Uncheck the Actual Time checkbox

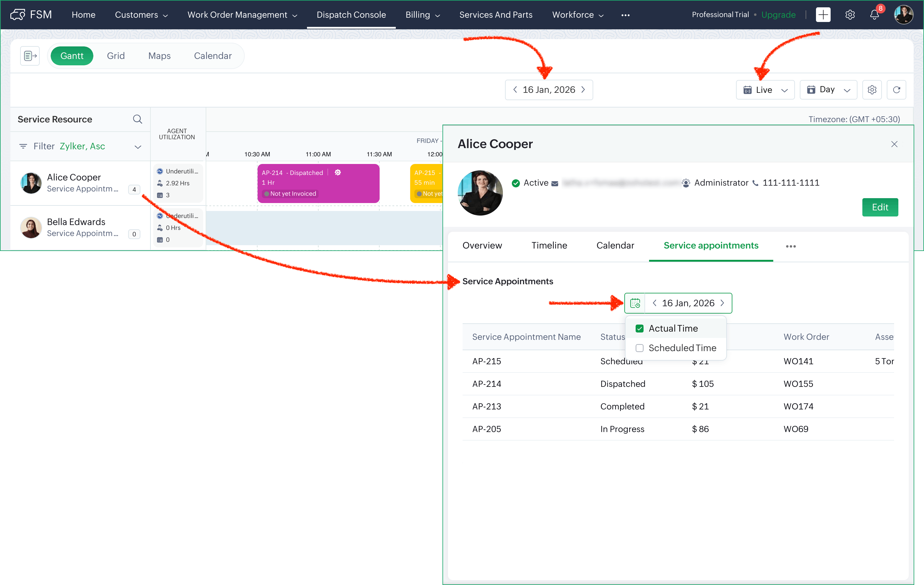click(x=639, y=329)
